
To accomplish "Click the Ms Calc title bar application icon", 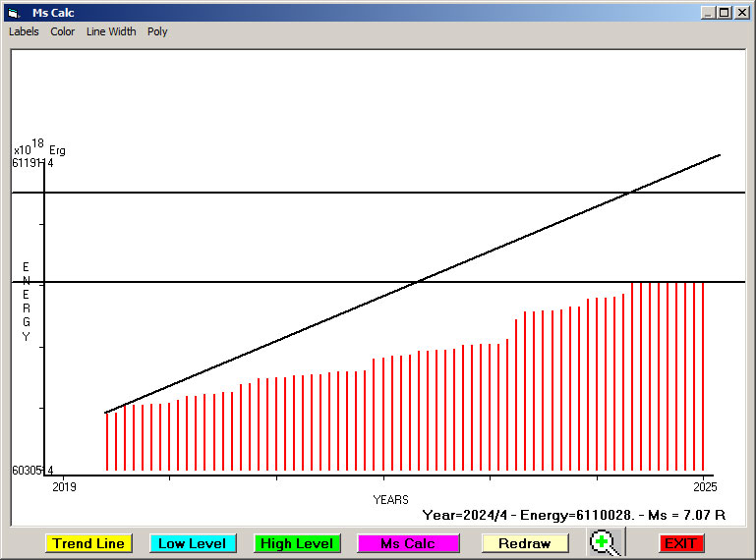I will [13, 13].
